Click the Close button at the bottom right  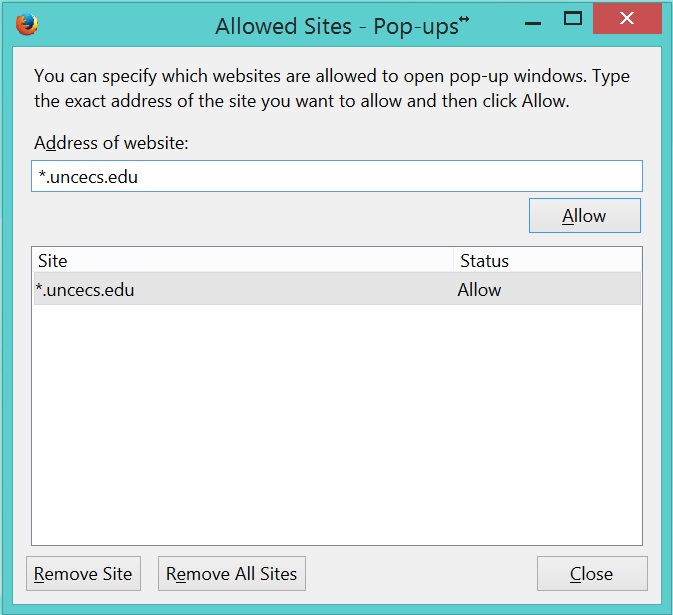point(591,574)
